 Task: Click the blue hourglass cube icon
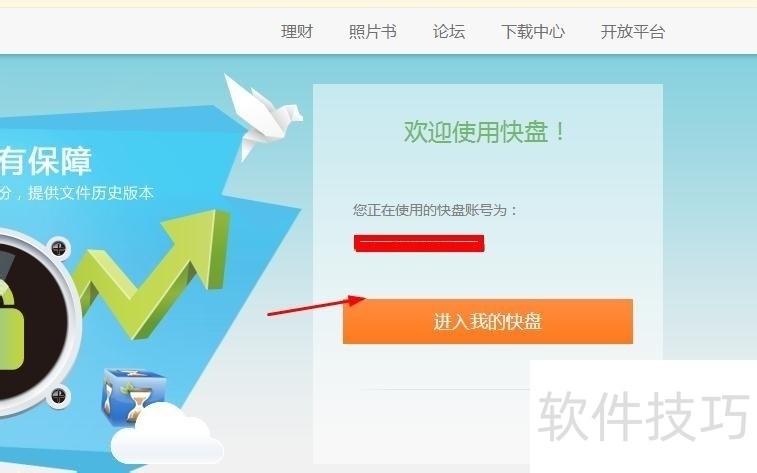pyautogui.click(x=134, y=395)
